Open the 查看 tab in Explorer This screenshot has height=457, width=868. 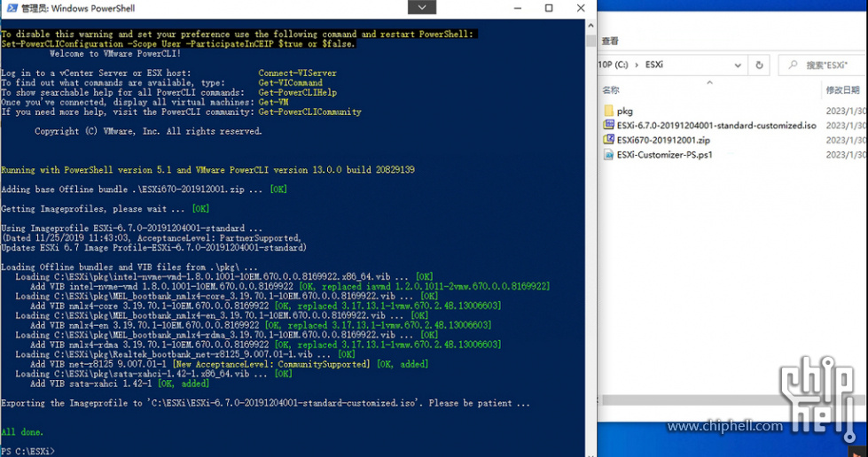pyautogui.click(x=609, y=41)
